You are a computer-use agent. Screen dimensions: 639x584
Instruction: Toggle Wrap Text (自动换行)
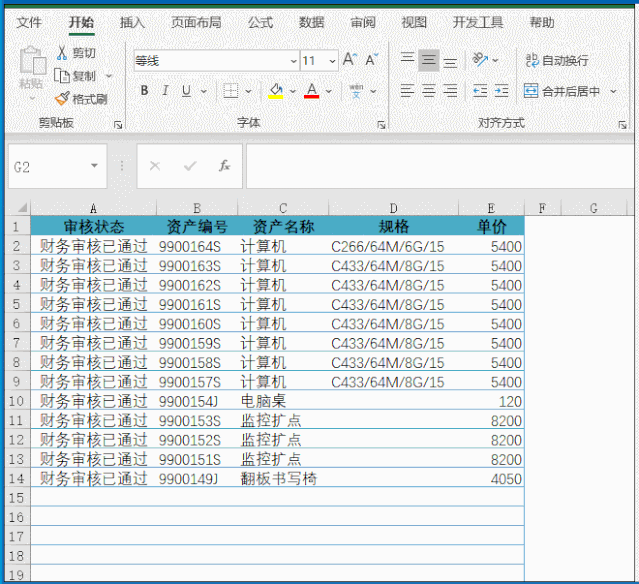pyautogui.click(x=557, y=60)
